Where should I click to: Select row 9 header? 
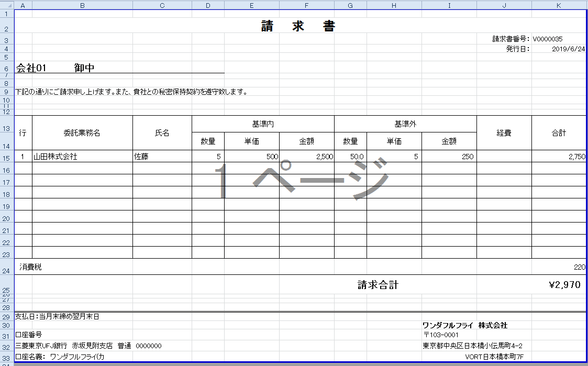pos(7,92)
